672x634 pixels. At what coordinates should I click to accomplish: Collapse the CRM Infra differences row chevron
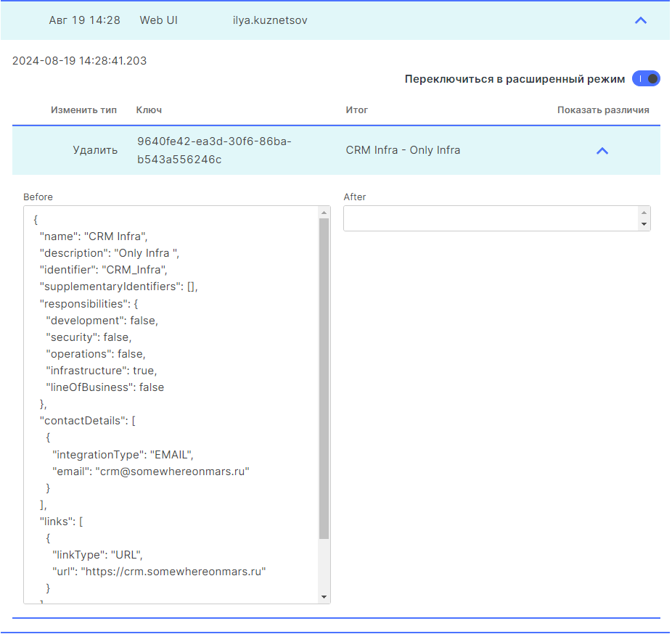[x=602, y=151]
